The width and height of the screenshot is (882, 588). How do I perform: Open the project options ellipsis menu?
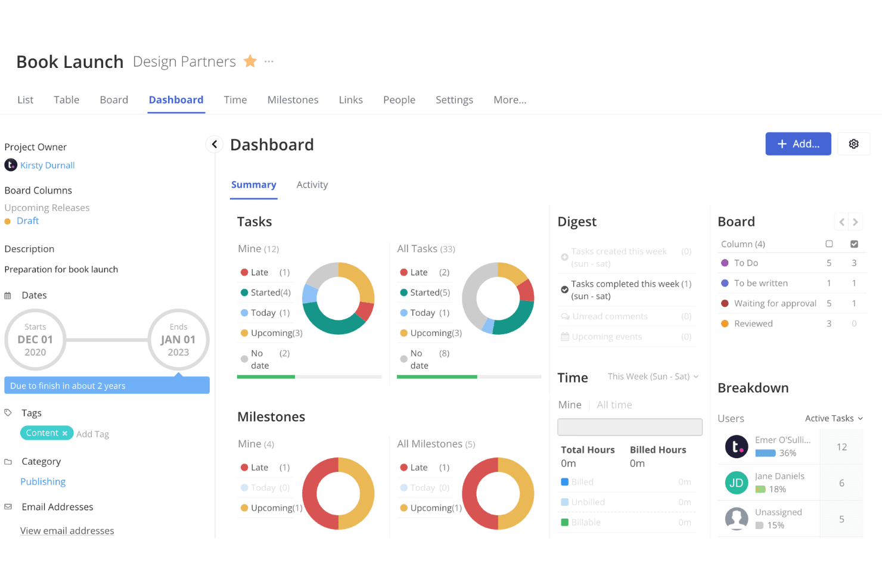click(269, 61)
